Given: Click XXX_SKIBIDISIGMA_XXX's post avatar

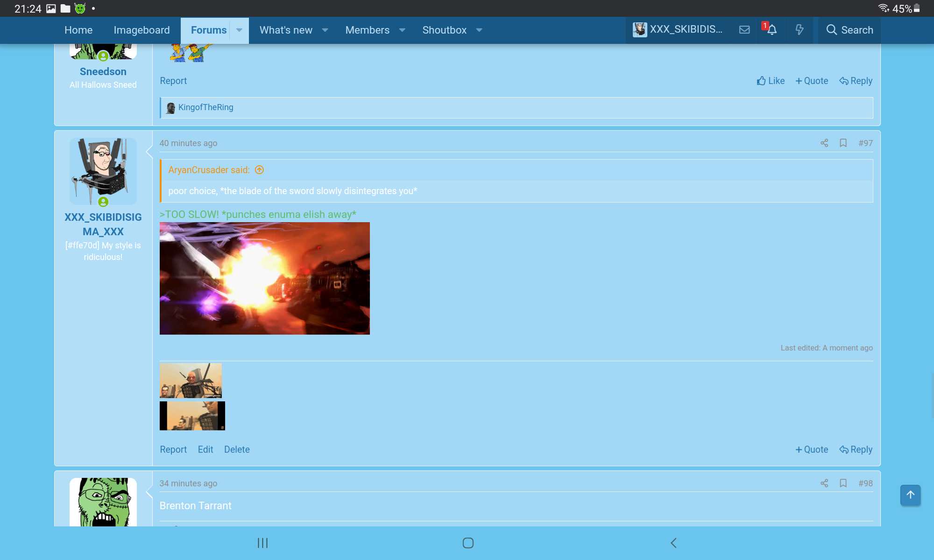Looking at the screenshot, I should pyautogui.click(x=103, y=171).
